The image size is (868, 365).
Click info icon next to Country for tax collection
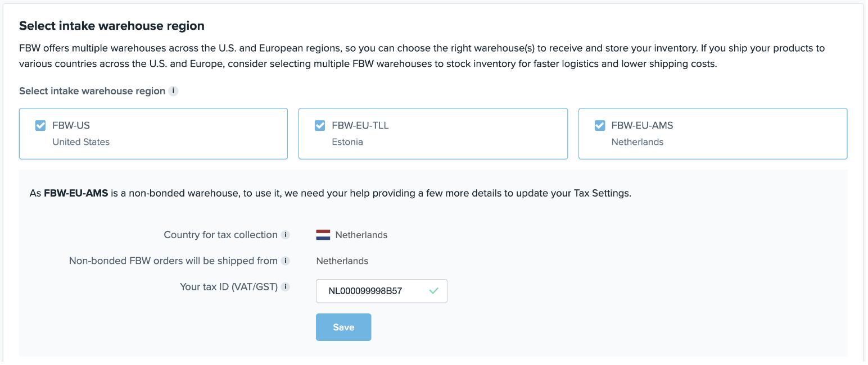click(x=286, y=235)
